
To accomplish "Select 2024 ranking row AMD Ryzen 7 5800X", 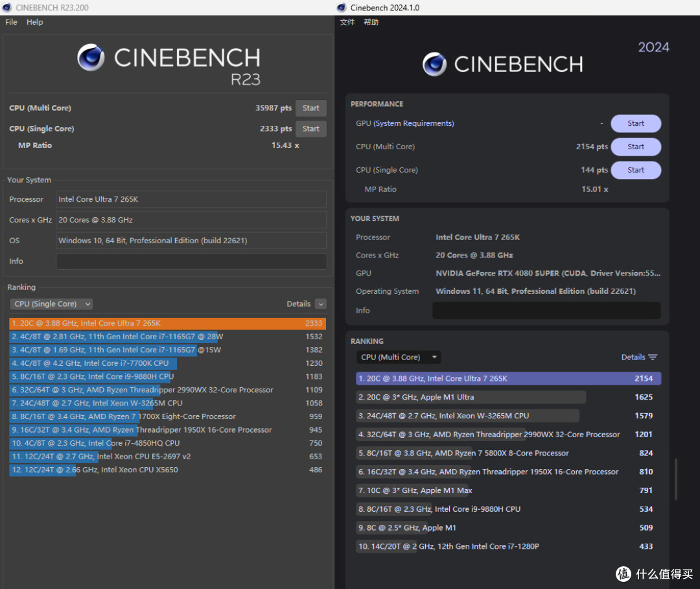I will (x=509, y=453).
